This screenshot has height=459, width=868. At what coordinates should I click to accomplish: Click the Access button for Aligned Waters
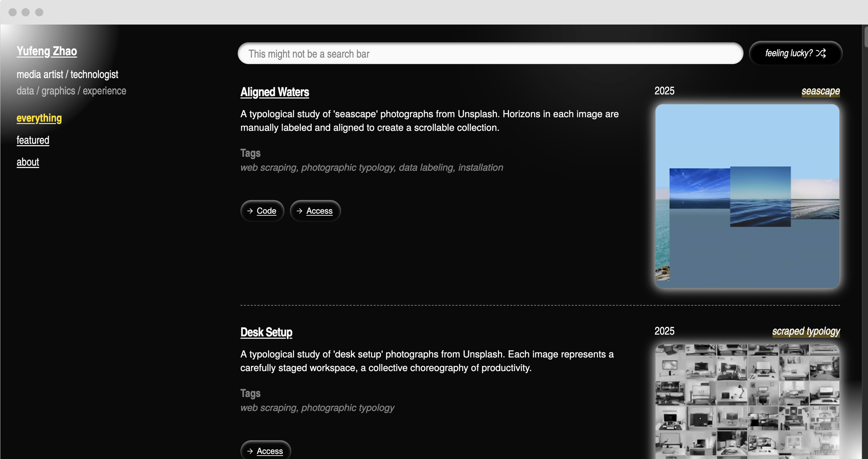pos(319,211)
